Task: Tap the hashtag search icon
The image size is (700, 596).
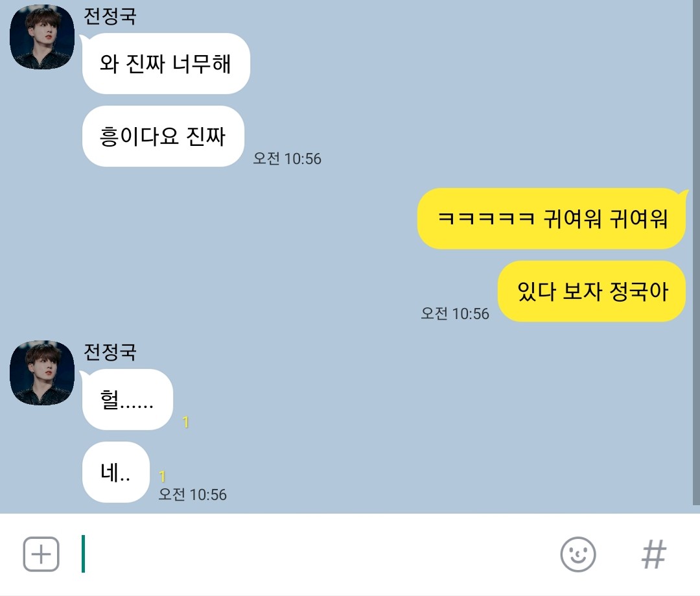Action: click(x=653, y=554)
